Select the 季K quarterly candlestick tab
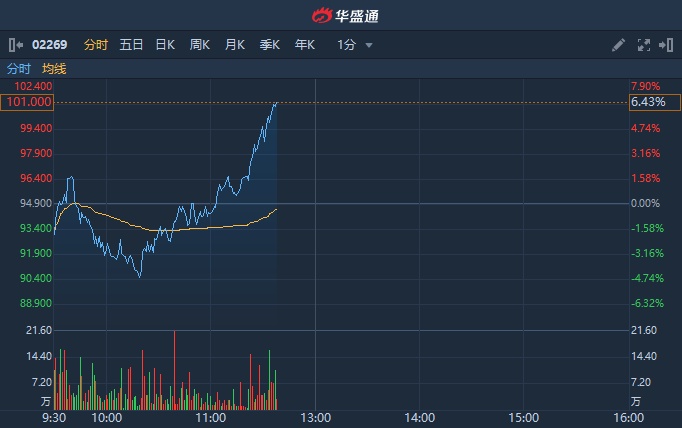Image resolution: width=682 pixels, height=428 pixels. (270, 45)
